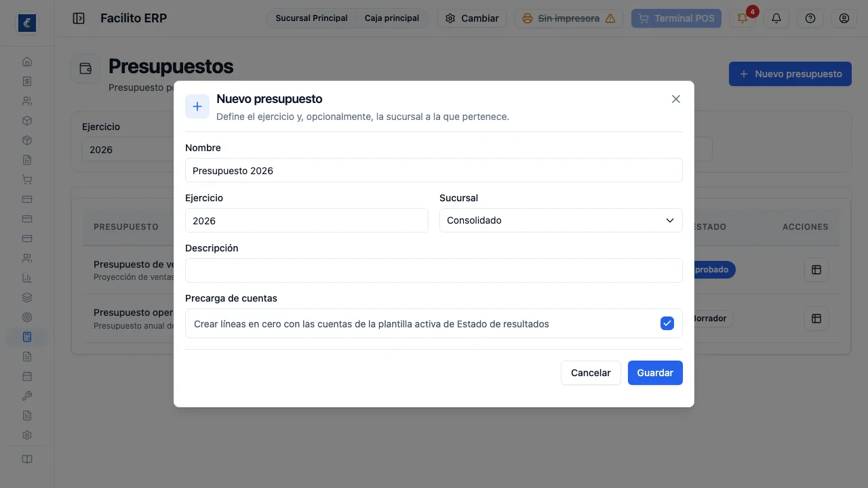868x488 pixels.
Task: Expand the Sucursal dropdown showing Consolidado
Action: click(561, 220)
